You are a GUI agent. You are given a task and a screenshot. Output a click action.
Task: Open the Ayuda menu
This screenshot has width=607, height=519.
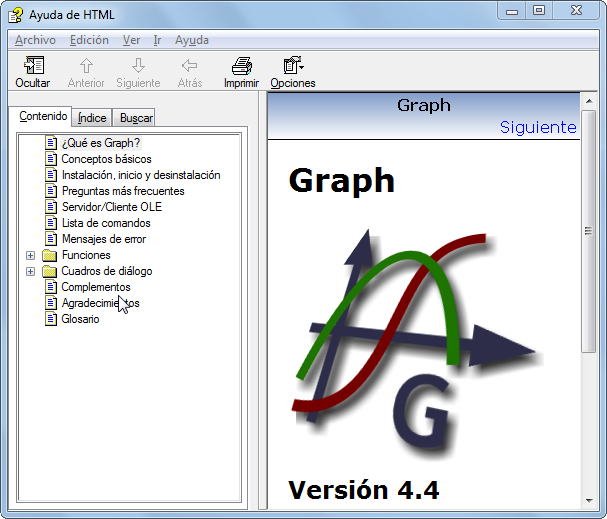(x=192, y=40)
